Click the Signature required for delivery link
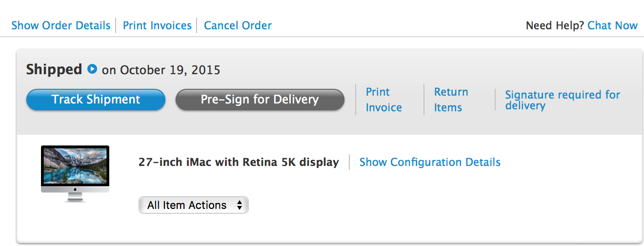The image size is (644, 246). (562, 100)
